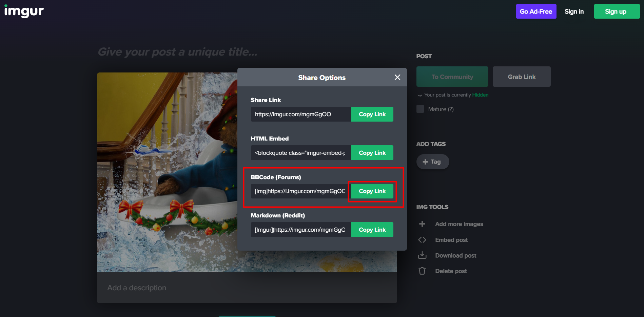Click the imgur logo
The image size is (644, 317).
click(x=24, y=12)
